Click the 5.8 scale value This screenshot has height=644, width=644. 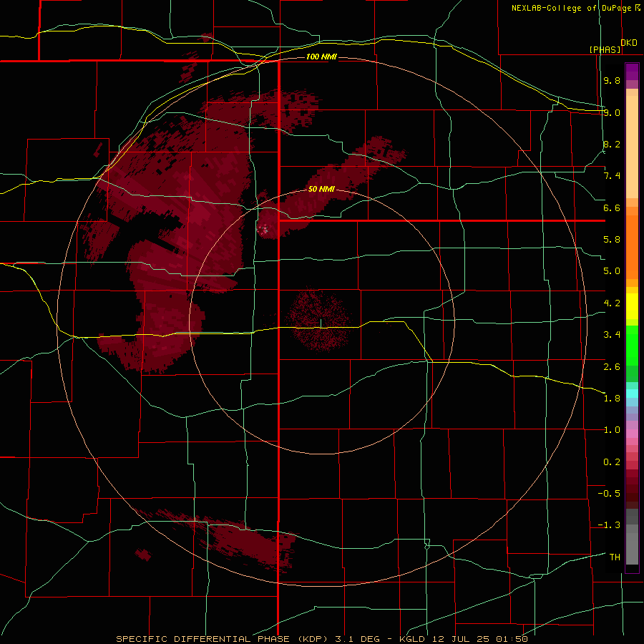pos(612,240)
